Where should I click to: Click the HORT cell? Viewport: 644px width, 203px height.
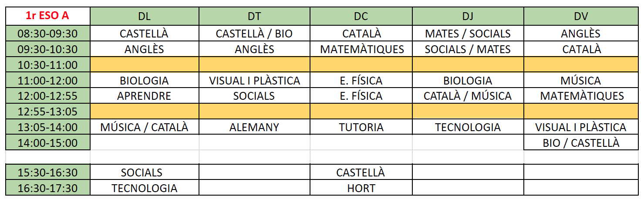pos(361,188)
